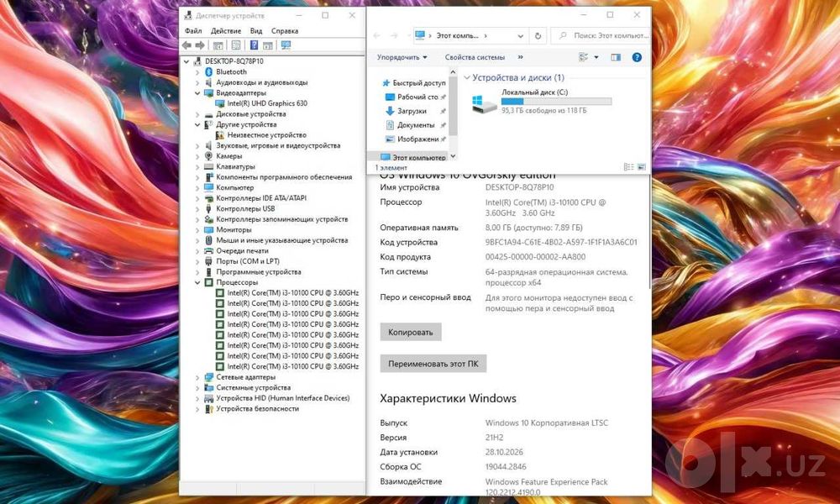Open Explorer help blue question icon

coord(637,57)
